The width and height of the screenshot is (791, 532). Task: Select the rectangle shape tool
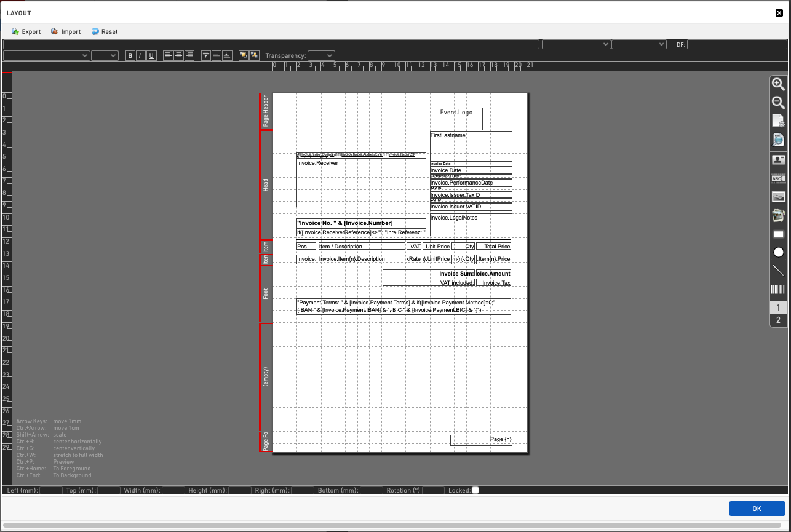point(778,234)
